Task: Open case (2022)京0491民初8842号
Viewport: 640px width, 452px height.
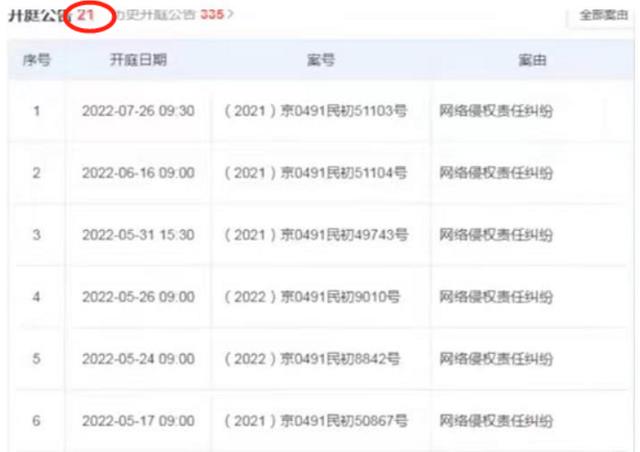Action: (x=312, y=359)
